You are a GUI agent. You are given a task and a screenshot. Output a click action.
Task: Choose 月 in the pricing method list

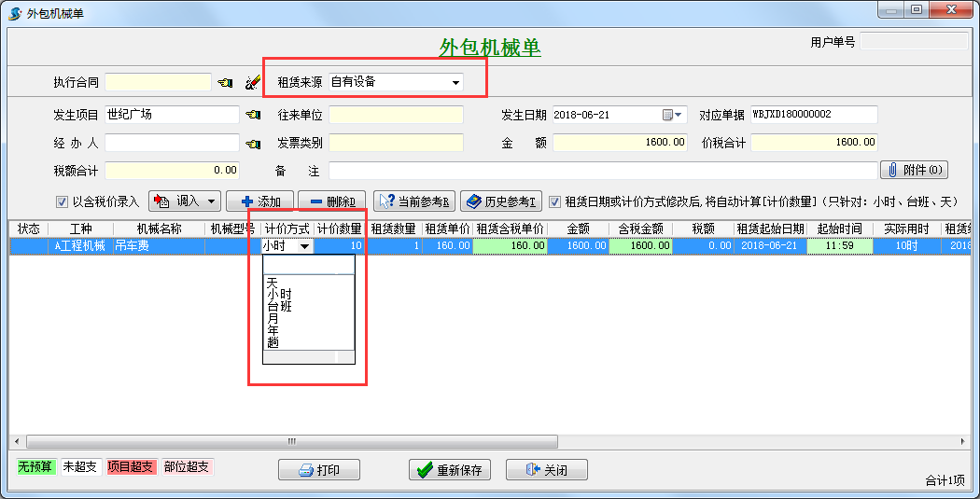click(272, 318)
